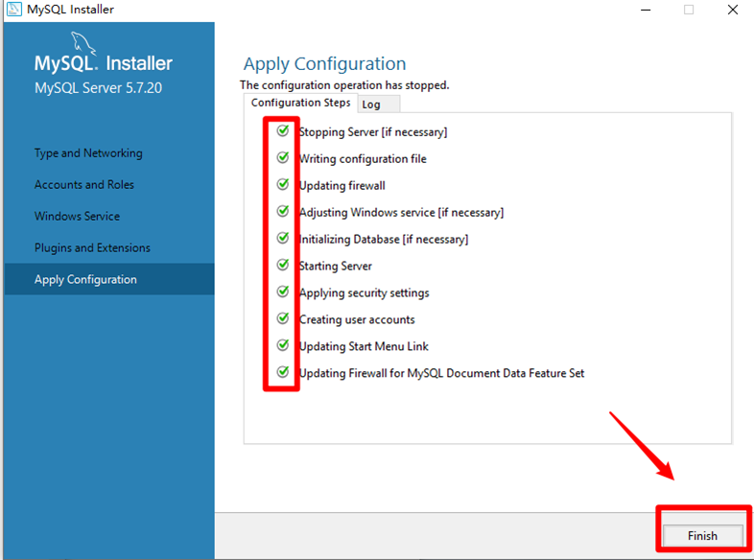Select 'Updating Firewall for MySQL Document Data Feature Set'
The width and height of the screenshot is (754, 560).
pos(442,374)
